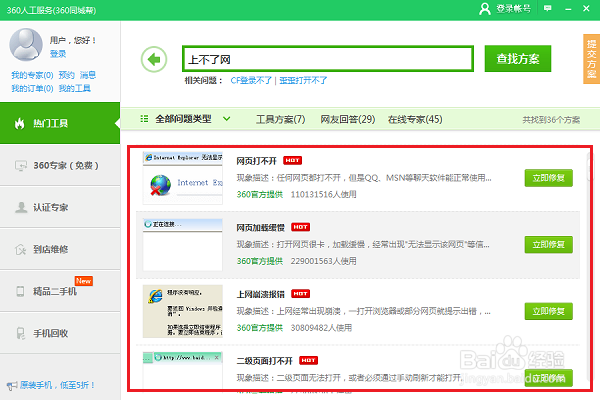Click the 上网崩溃报错 thumbnail image
This screenshot has height=400, width=600.
pyautogui.click(x=183, y=311)
